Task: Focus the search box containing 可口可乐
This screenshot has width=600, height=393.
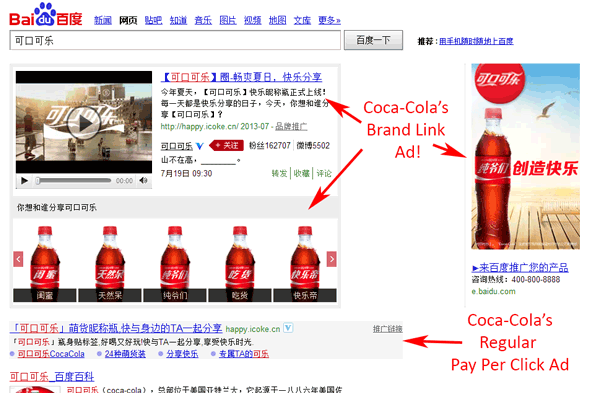Action: coord(175,40)
